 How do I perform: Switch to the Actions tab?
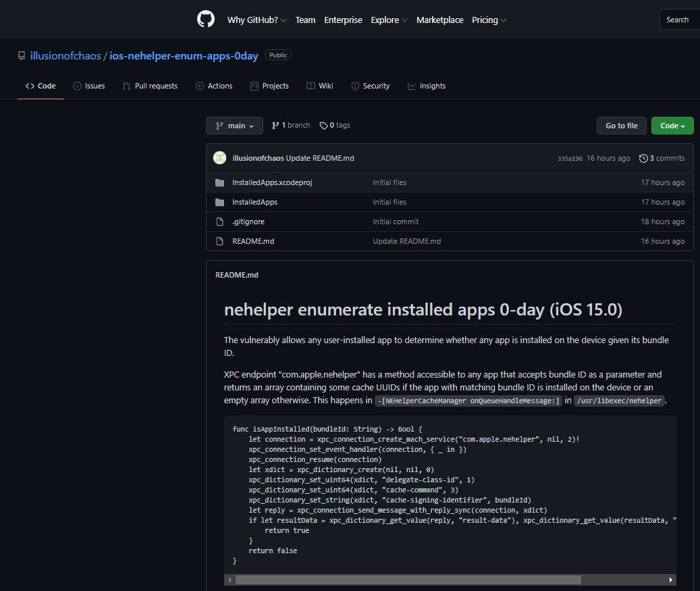point(214,86)
